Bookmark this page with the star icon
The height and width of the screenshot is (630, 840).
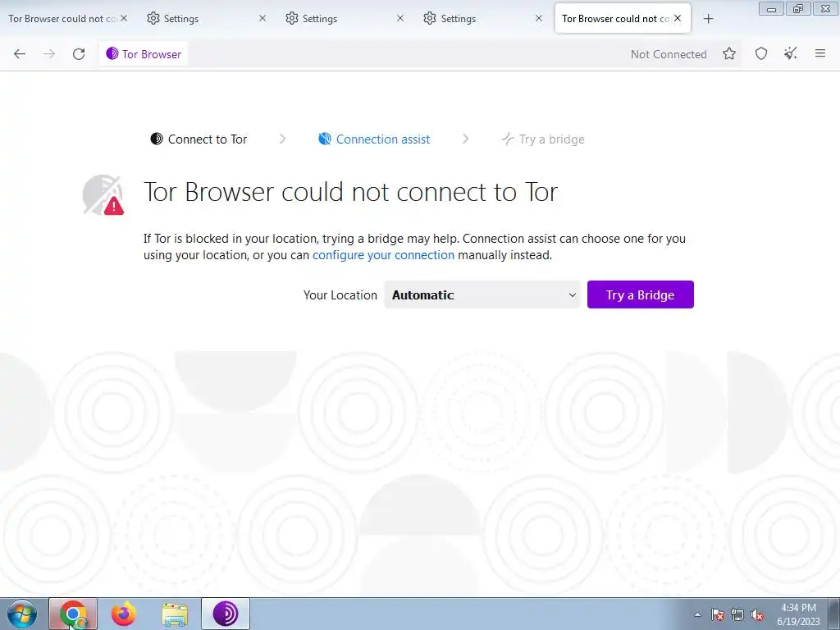(x=729, y=53)
